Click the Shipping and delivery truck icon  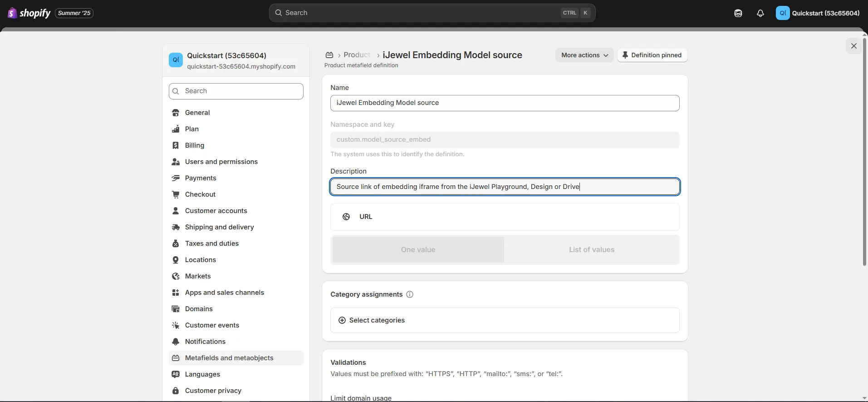(176, 227)
